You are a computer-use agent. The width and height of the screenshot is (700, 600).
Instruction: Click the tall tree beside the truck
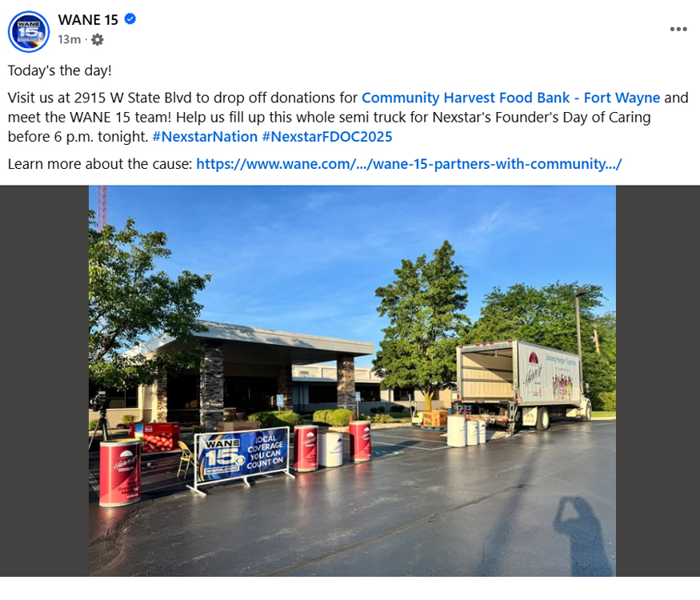[422, 322]
